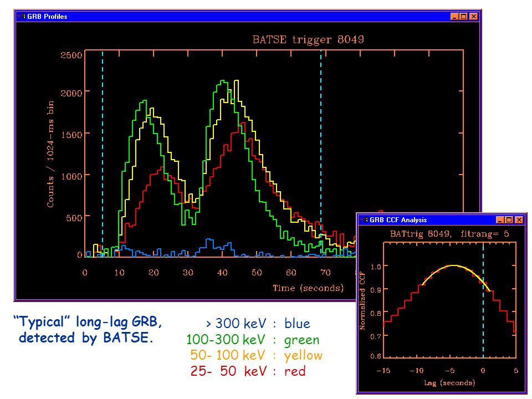Click the 500 tick label on counts axis
The height and width of the screenshot is (399, 532).
(74, 218)
